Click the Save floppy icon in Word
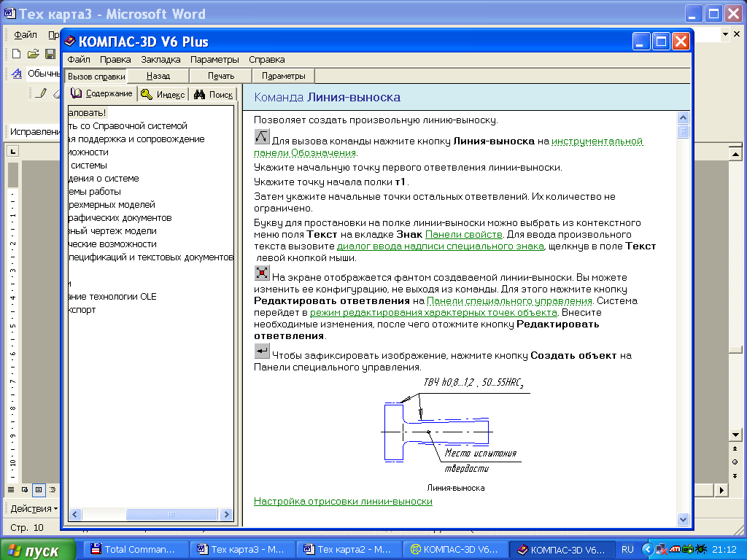Image resolution: width=747 pixels, height=560 pixels. pyautogui.click(x=50, y=54)
